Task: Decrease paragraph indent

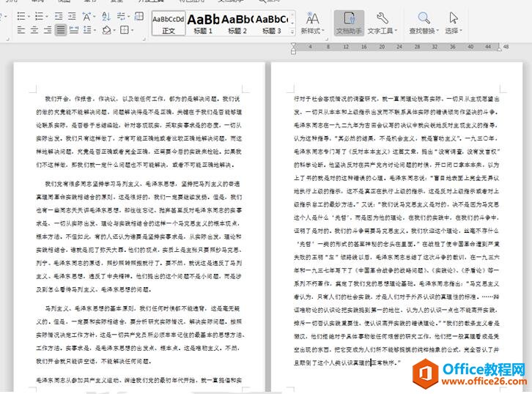Action: click(59, 16)
